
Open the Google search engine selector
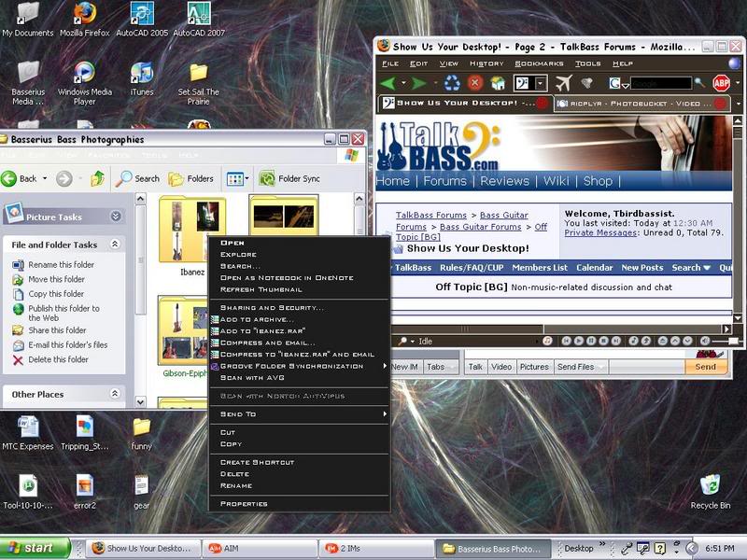tap(618, 84)
